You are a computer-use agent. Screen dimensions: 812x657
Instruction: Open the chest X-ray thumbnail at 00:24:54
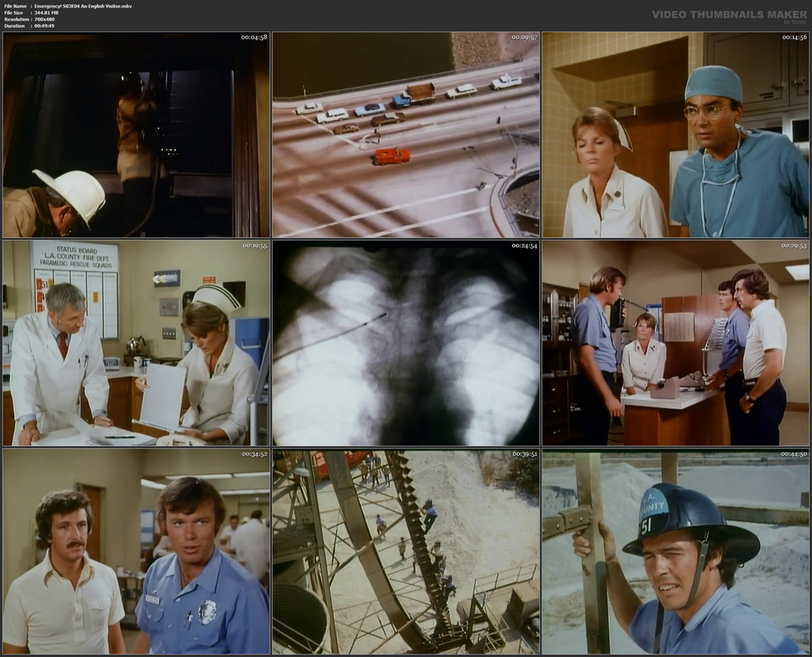406,343
